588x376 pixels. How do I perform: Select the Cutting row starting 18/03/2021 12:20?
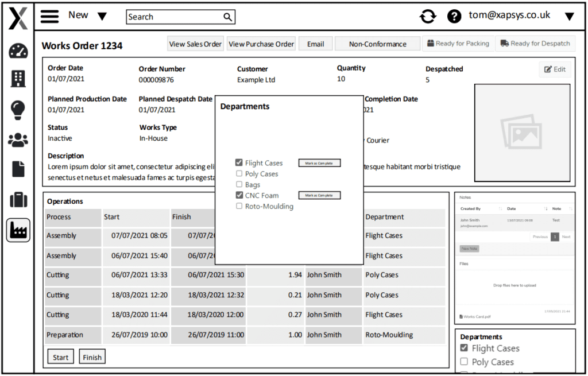click(x=245, y=296)
